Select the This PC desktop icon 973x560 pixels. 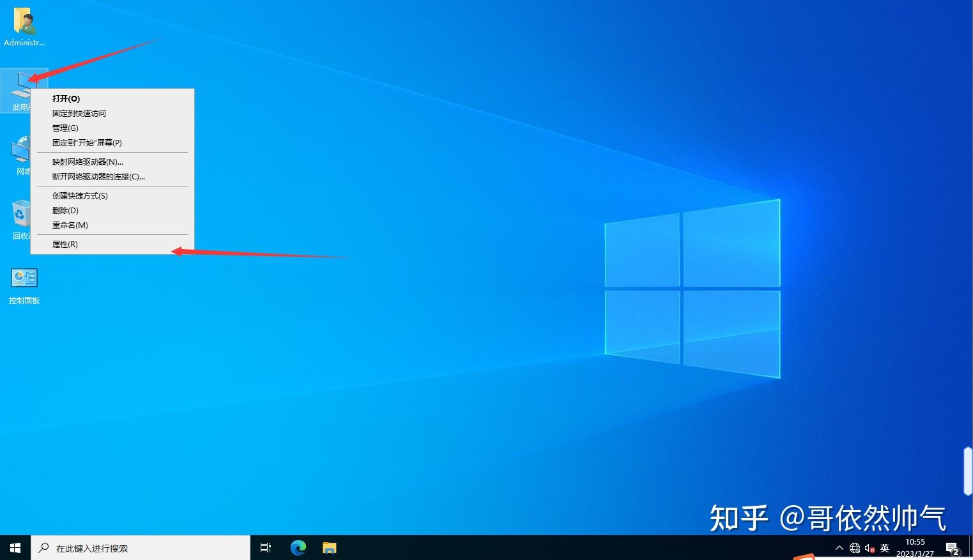click(x=15, y=90)
